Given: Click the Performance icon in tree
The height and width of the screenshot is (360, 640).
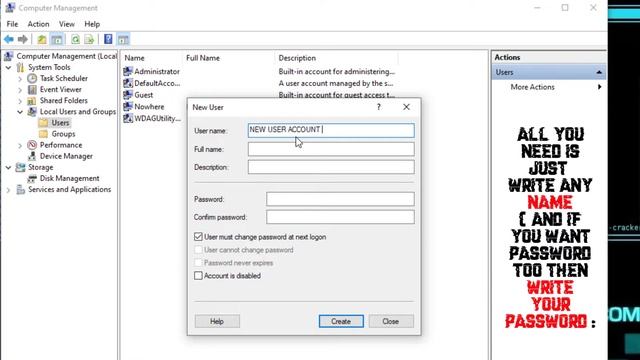Looking at the screenshot, I should [x=32, y=145].
